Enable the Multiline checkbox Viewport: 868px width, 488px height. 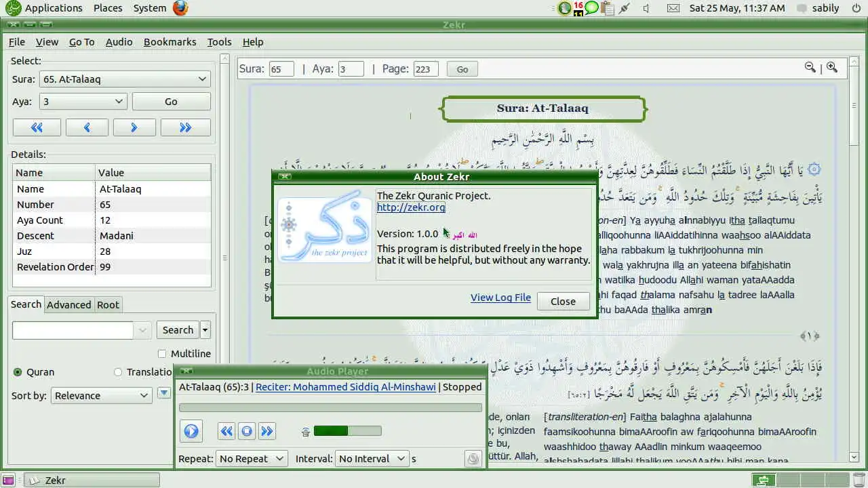[162, 354]
